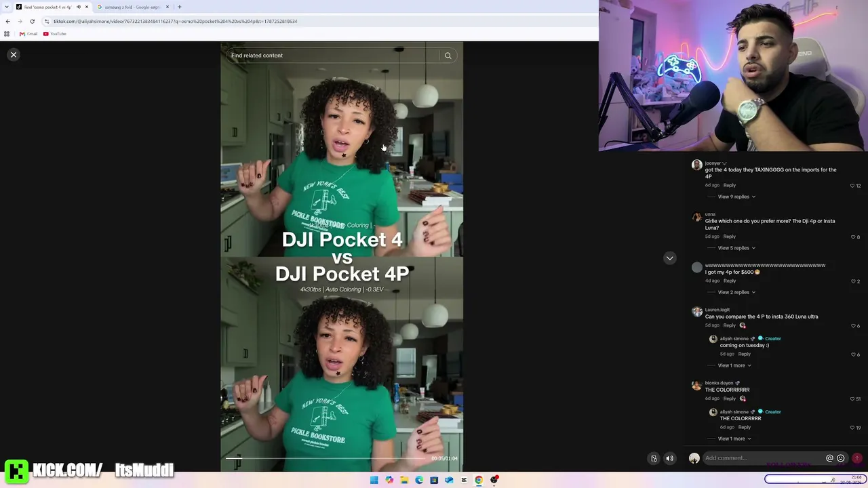Image resolution: width=868 pixels, height=488 pixels.
Task: Expand View 2 replies under the $600 comment
Action: [x=736, y=292]
